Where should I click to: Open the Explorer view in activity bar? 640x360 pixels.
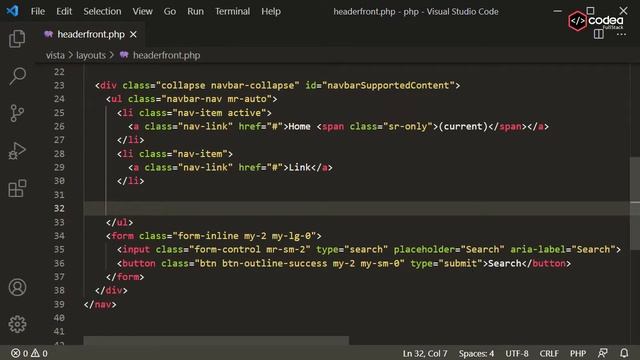pos(17,39)
